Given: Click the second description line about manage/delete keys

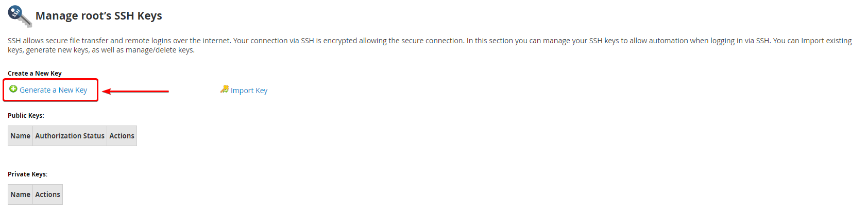Looking at the screenshot, I should 101,50.
